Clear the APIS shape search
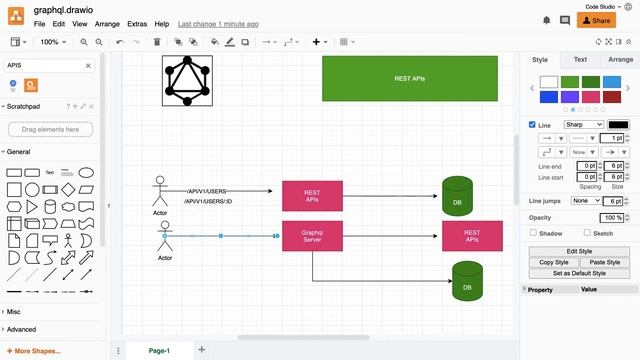 88,65
